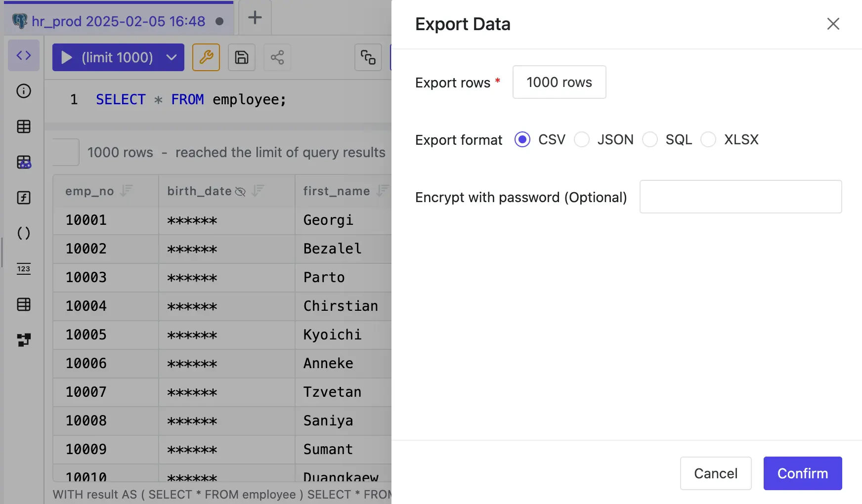The image size is (862, 504).
Task: Confirm the data export
Action: (x=802, y=473)
